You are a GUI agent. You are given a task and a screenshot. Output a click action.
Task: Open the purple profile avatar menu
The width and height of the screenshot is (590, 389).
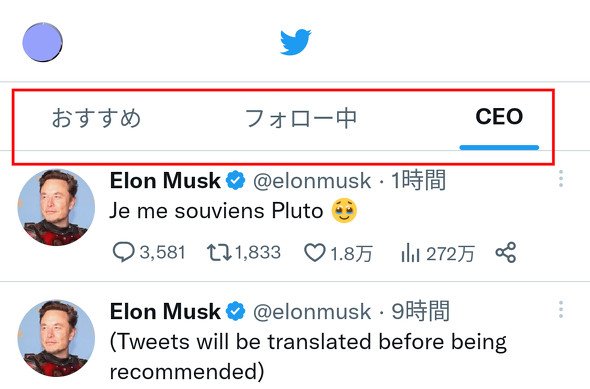(x=43, y=42)
